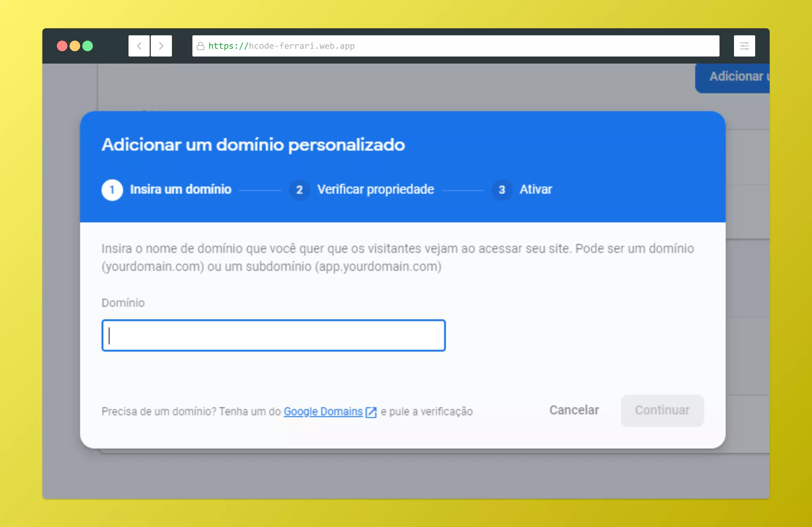The height and width of the screenshot is (527, 812).
Task: Select step 3 Ativar
Action: click(x=522, y=190)
